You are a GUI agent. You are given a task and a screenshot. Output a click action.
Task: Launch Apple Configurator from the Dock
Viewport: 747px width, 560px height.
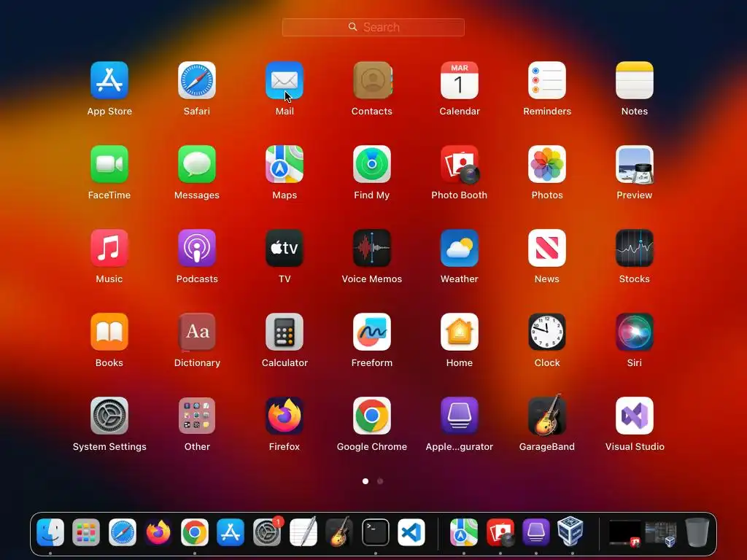coord(536,532)
